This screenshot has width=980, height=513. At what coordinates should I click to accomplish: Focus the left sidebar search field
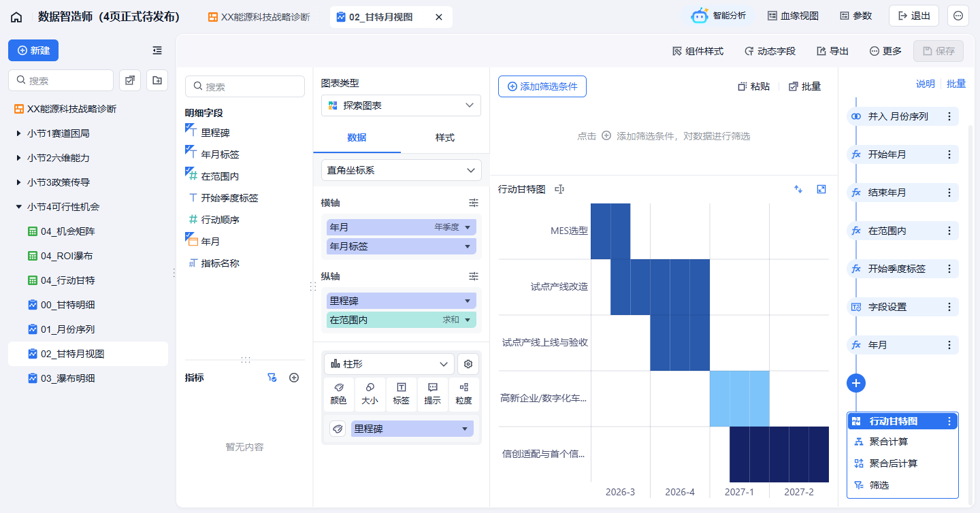pyautogui.click(x=61, y=80)
